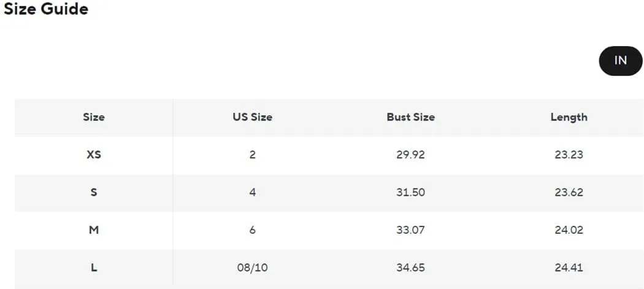Click bust size value 31.50

[410, 193]
